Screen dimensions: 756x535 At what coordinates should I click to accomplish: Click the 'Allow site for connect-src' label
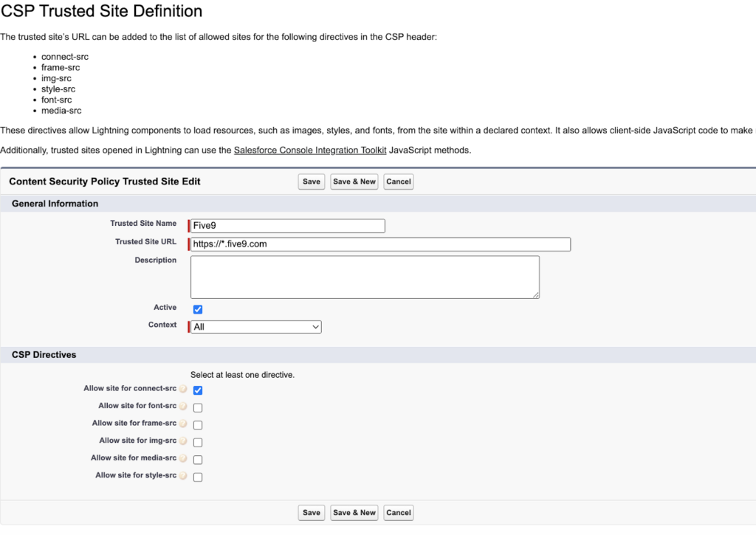click(130, 388)
